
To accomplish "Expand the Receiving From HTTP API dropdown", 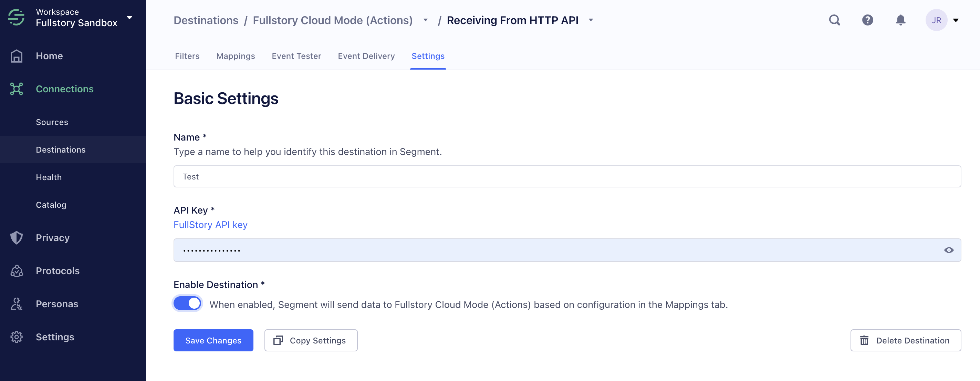I will coord(591,20).
